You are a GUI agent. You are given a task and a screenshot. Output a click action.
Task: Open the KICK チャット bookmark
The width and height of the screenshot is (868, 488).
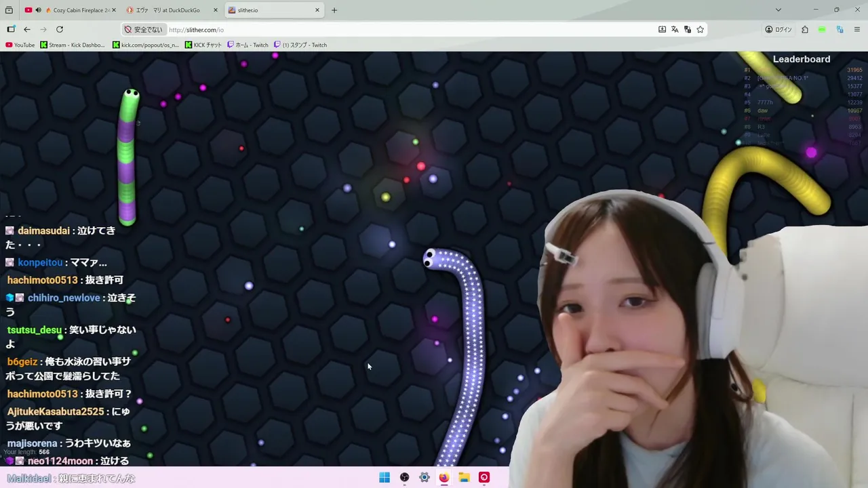click(x=203, y=45)
